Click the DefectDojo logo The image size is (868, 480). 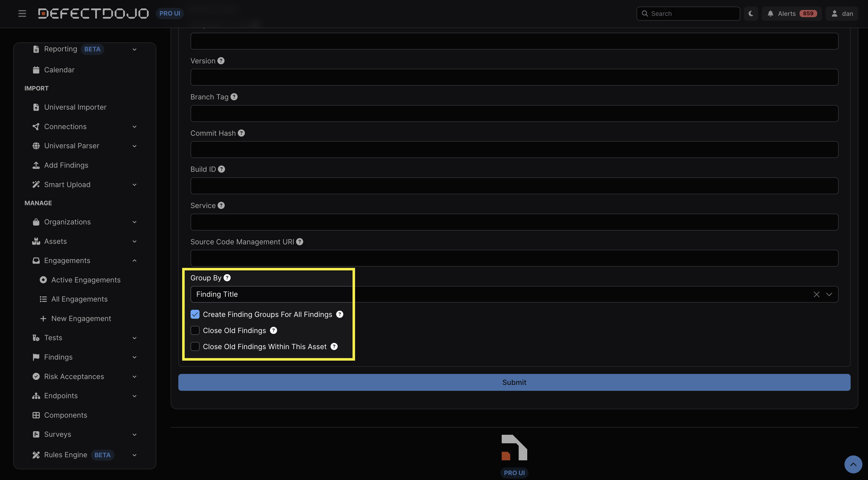[93, 14]
